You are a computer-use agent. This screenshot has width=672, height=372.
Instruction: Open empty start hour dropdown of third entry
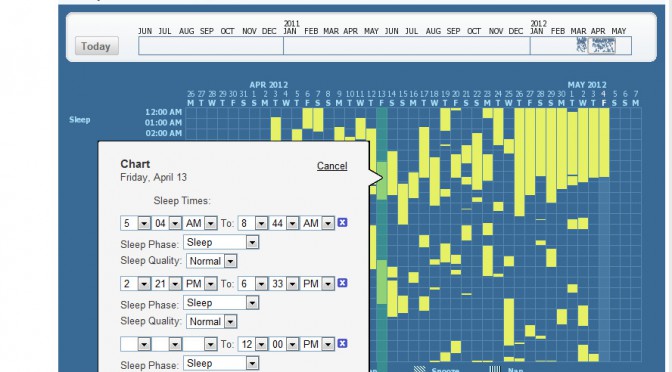point(135,344)
